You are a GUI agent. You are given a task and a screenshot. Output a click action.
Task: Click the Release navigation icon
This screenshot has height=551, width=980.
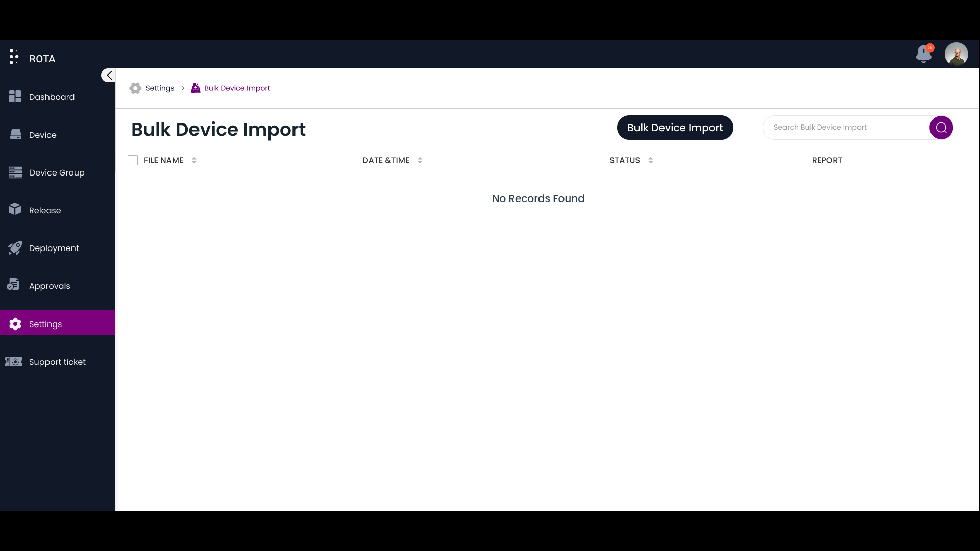coord(15,209)
